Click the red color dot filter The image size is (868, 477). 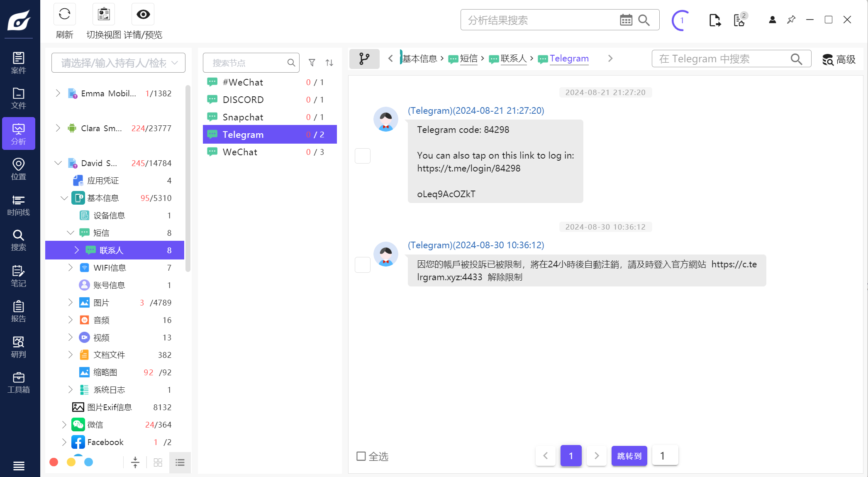click(x=54, y=462)
